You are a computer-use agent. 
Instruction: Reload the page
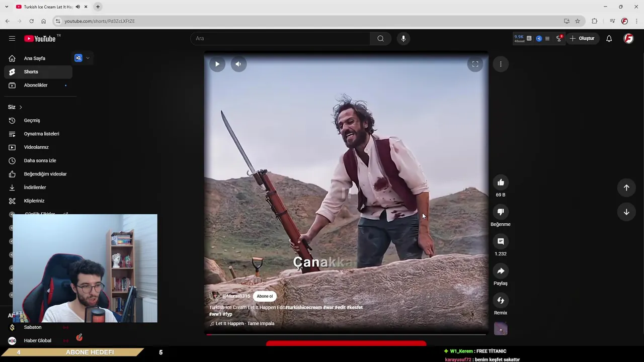click(x=31, y=21)
